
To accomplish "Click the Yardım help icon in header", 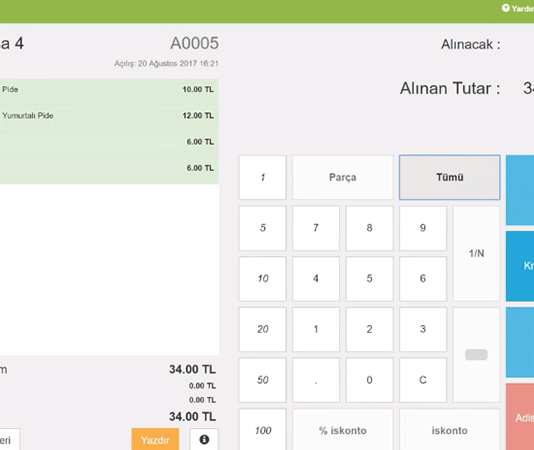I will point(505,8).
